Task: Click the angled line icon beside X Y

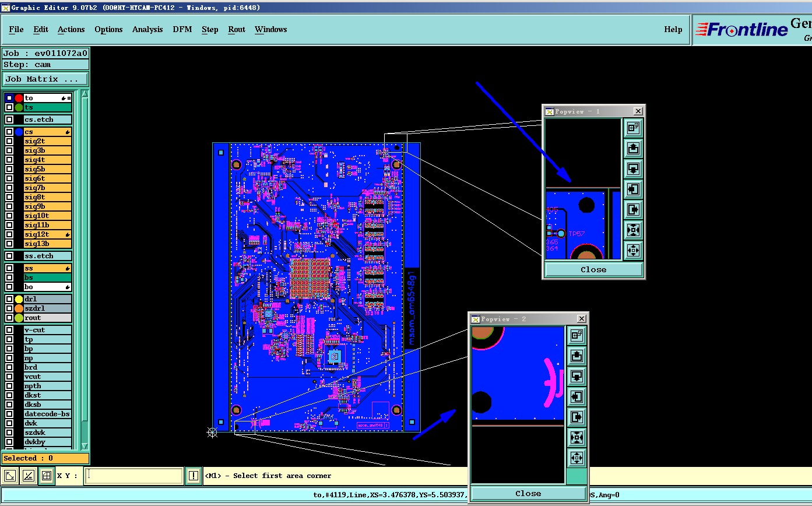Action: pos(29,476)
